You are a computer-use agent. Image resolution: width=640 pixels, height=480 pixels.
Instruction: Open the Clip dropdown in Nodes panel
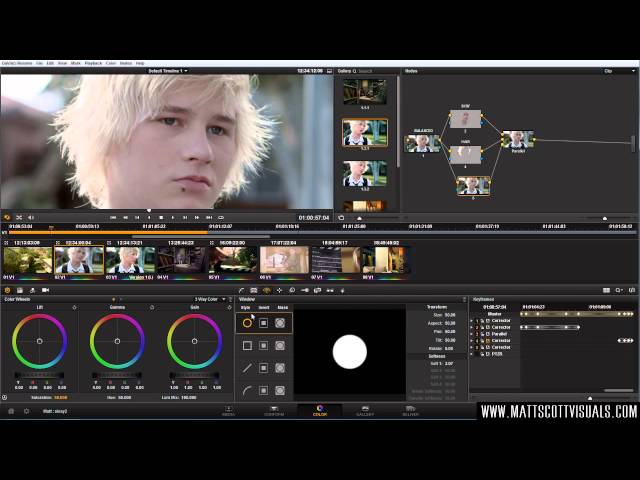pyautogui.click(x=619, y=71)
